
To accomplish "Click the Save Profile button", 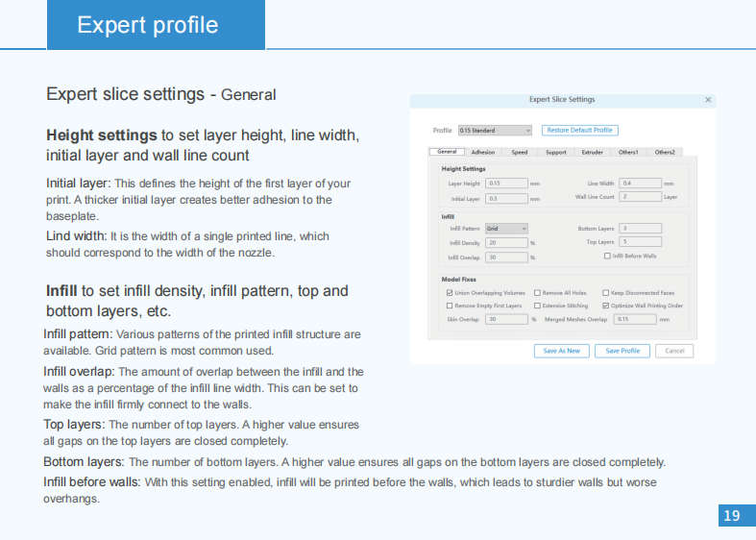I will (622, 351).
